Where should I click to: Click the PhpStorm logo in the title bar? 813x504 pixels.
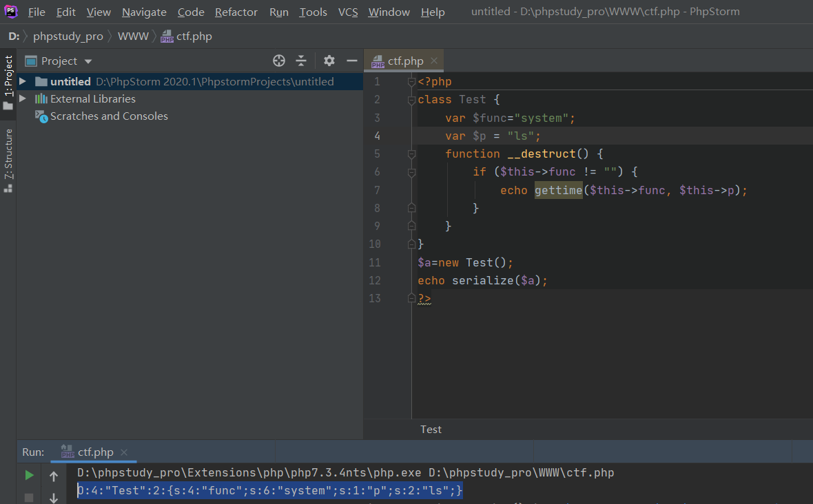click(10, 11)
